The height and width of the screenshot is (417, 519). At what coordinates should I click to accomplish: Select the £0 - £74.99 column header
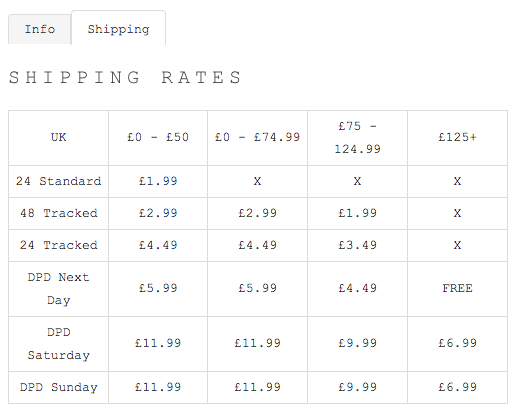tap(257, 138)
